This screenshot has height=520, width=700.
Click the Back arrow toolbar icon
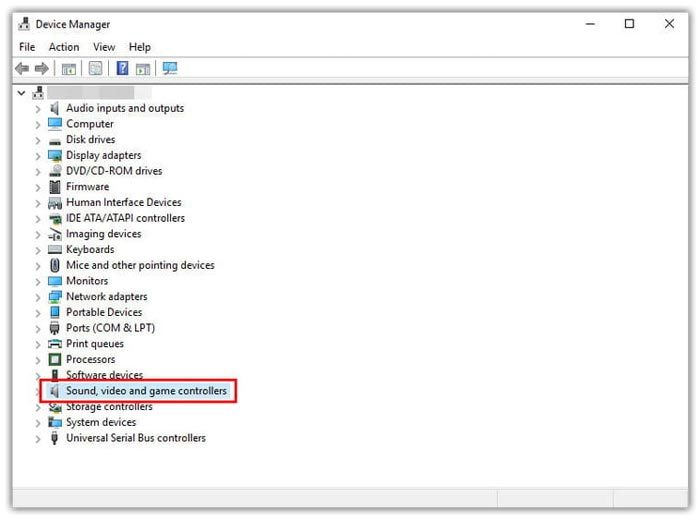[x=22, y=68]
